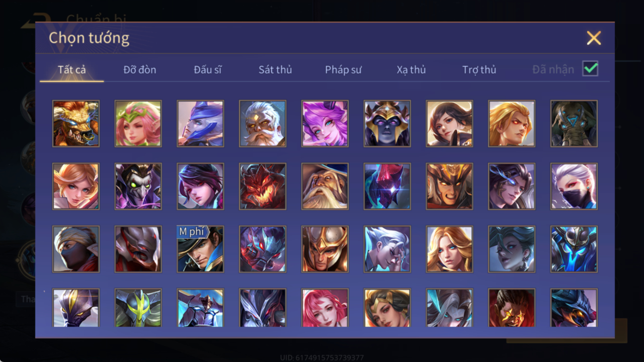The height and width of the screenshot is (362, 644).
Task: Switch to the 'Trợ thủ' tab
Action: (x=479, y=70)
